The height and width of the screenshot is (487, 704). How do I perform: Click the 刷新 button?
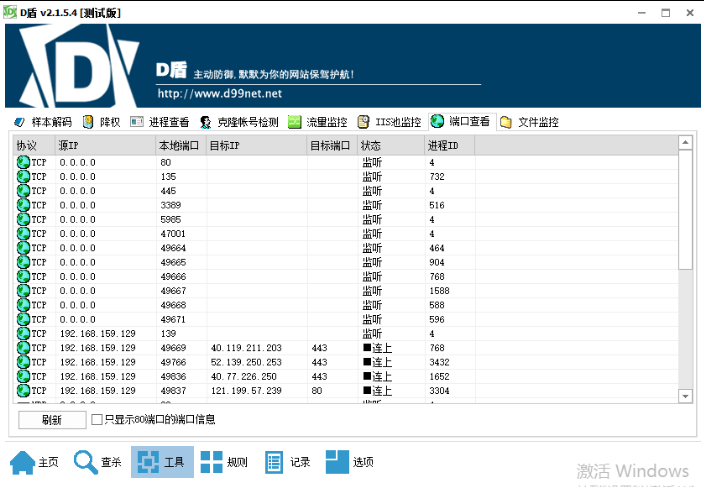click(52, 420)
